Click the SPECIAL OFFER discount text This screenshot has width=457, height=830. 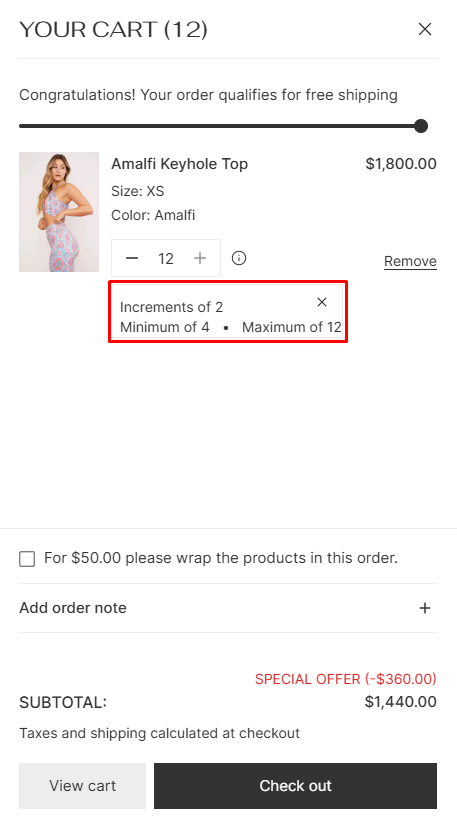[346, 679]
